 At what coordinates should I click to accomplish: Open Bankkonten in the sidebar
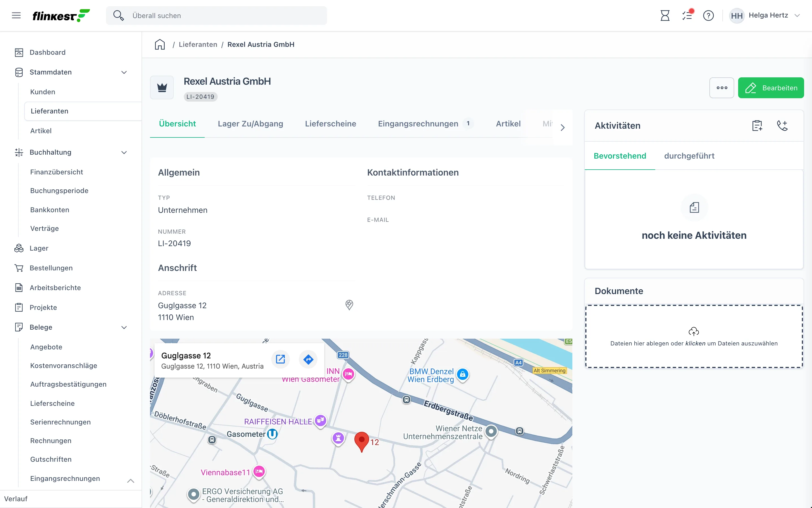[50, 210]
